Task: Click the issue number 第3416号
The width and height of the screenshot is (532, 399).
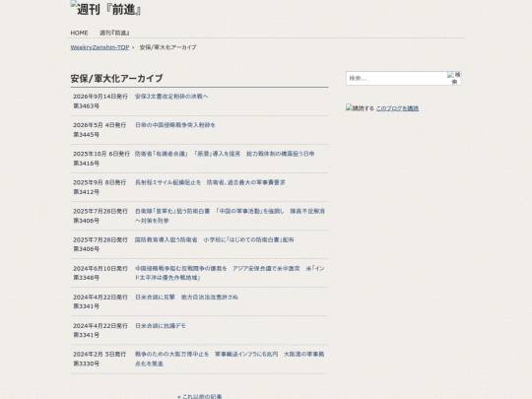Action: pyautogui.click(x=86, y=164)
